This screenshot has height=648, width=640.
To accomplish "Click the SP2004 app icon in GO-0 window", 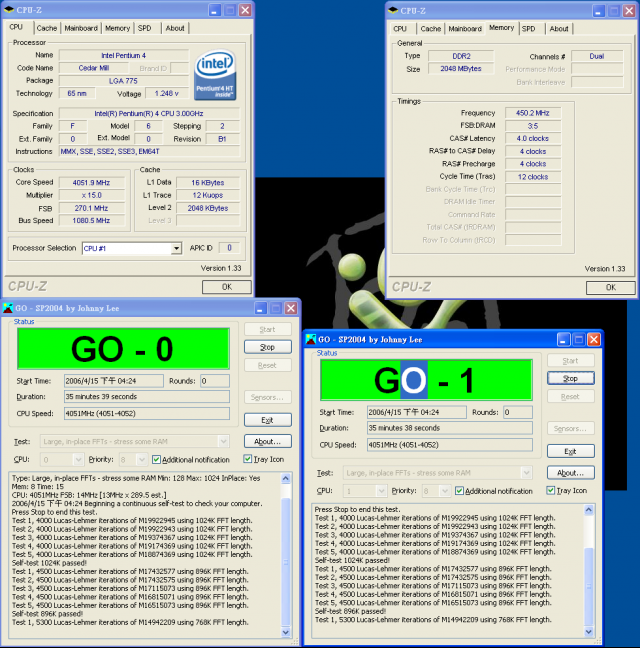I will pyautogui.click(x=8, y=308).
